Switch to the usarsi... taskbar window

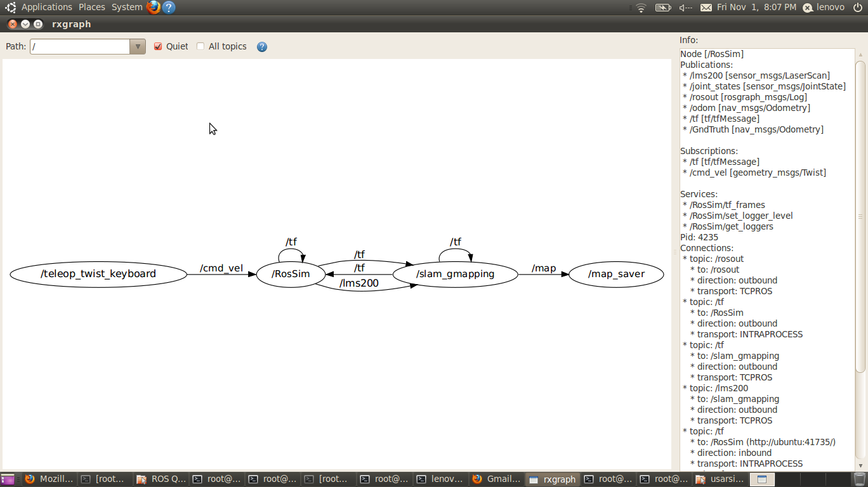click(x=720, y=479)
